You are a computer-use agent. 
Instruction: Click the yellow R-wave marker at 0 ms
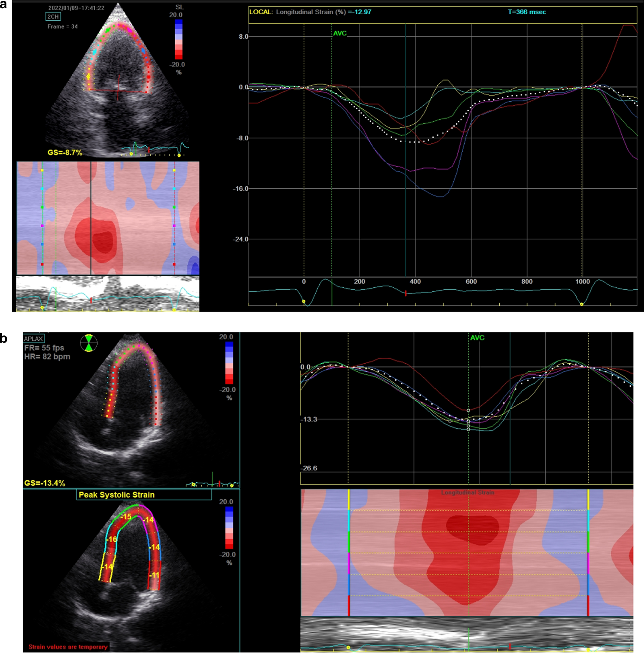point(303,301)
